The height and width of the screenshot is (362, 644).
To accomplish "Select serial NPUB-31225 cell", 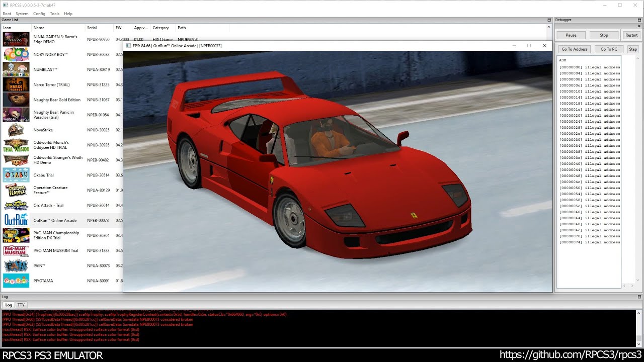I will click(x=98, y=84).
